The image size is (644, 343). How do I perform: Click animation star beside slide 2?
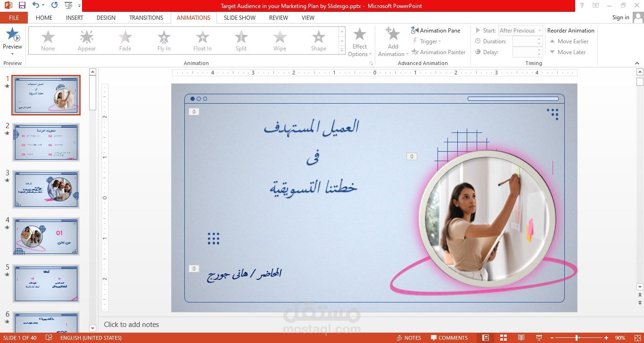pyautogui.click(x=7, y=133)
